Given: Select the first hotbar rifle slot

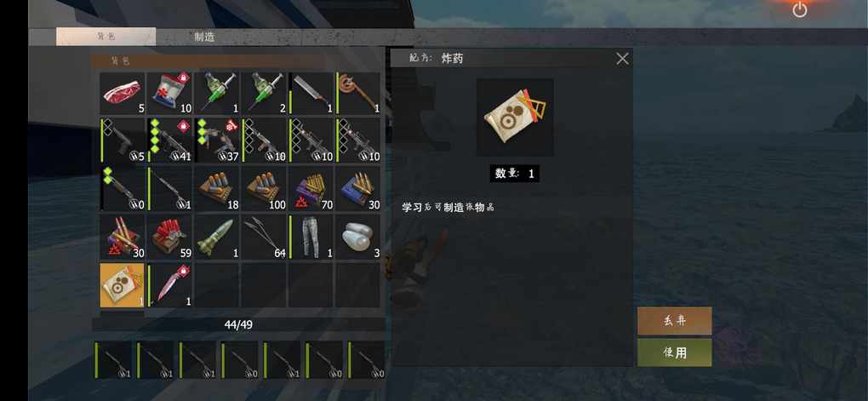Looking at the screenshot, I should coord(113,360).
